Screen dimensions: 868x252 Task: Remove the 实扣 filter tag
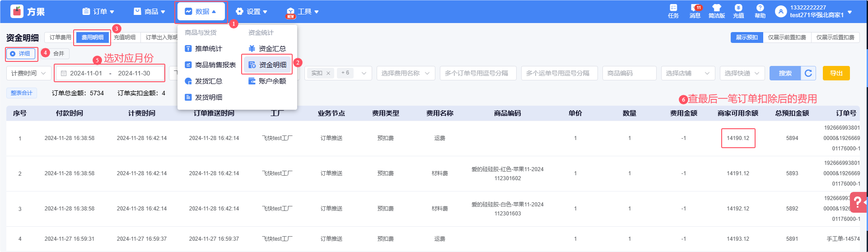pyautogui.click(x=328, y=73)
